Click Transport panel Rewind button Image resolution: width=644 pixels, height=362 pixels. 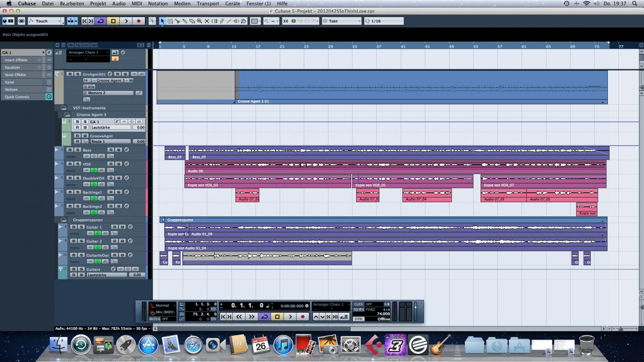click(x=239, y=317)
